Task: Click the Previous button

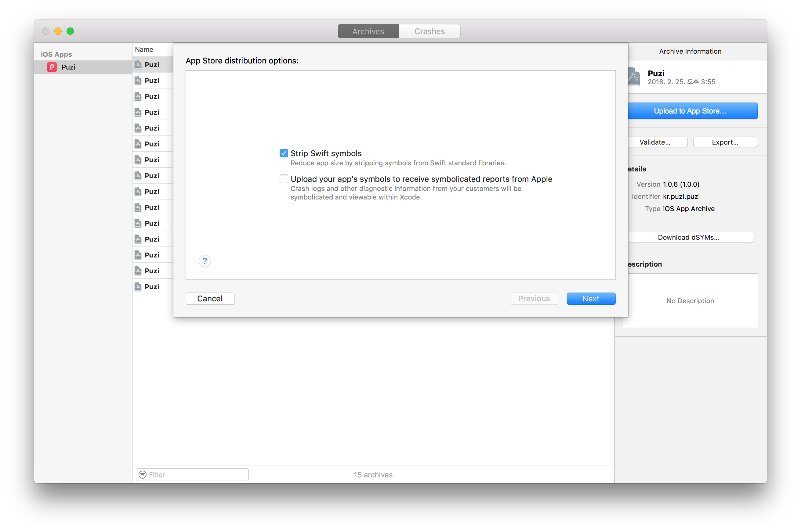Action: click(x=534, y=299)
